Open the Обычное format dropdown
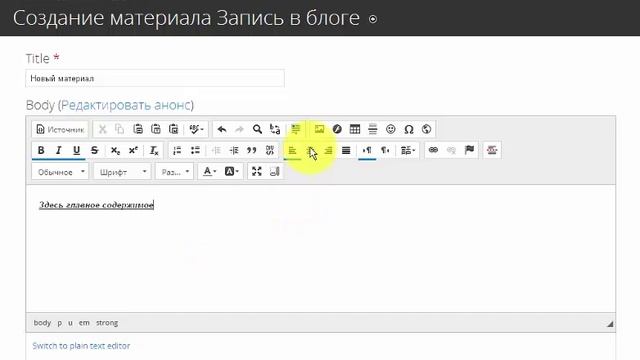Viewport: 640px width, 360px height. tap(60, 172)
